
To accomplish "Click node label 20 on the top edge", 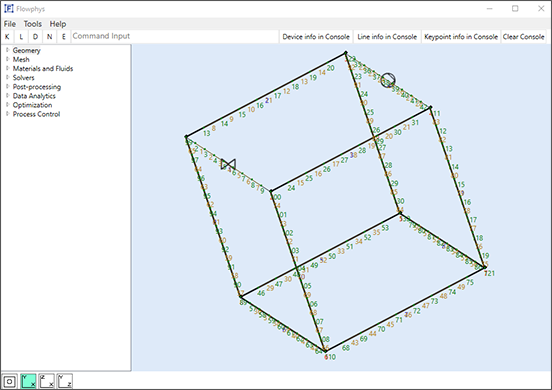I will click(x=331, y=68).
